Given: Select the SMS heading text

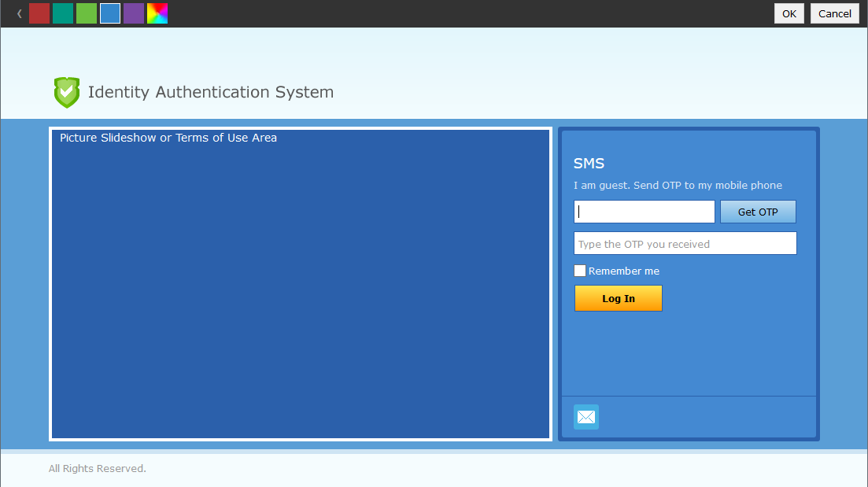Looking at the screenshot, I should (589, 164).
